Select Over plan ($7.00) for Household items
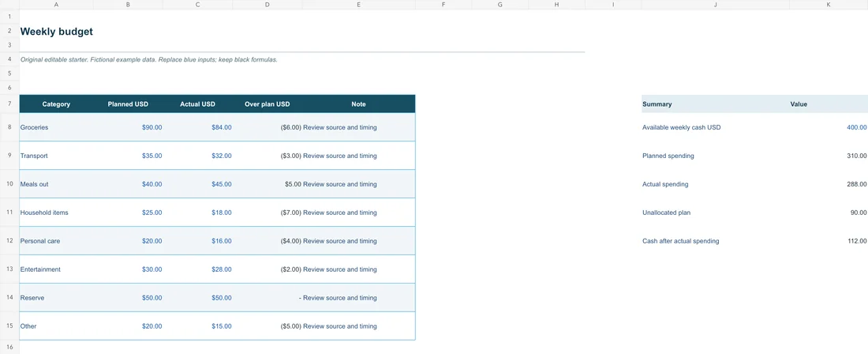 tap(268, 213)
